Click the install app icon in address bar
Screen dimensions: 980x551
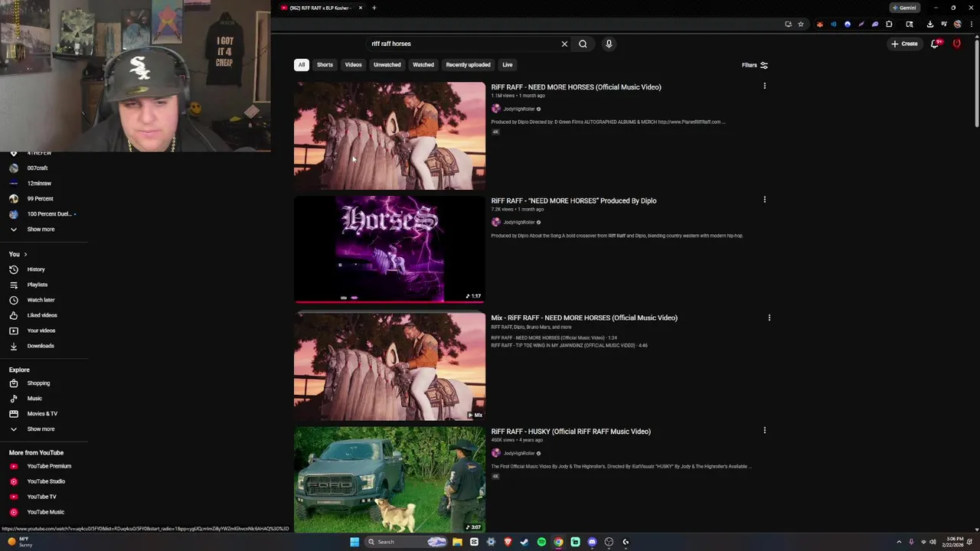788,24
